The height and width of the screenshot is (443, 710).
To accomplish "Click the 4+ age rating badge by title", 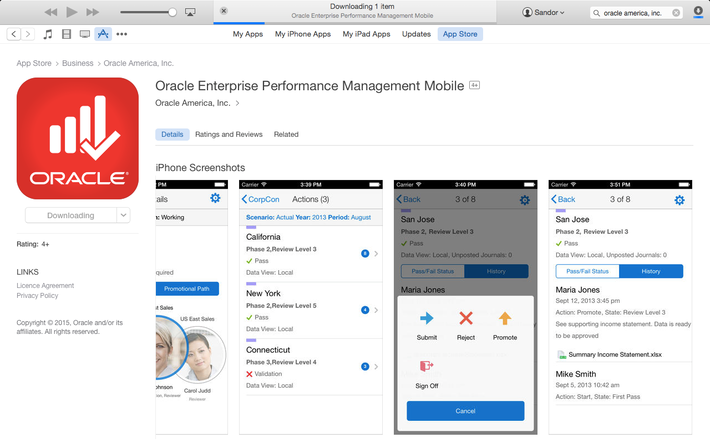I will [474, 85].
